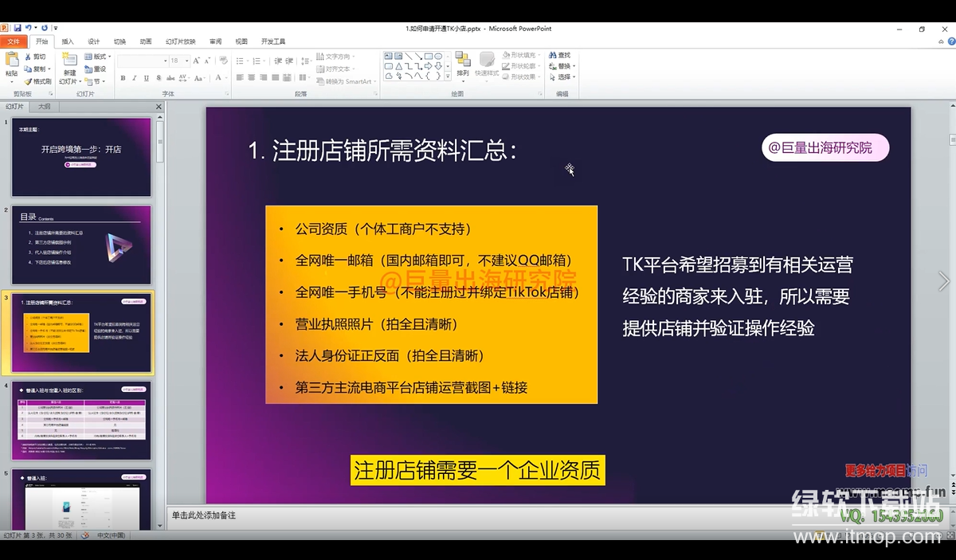Select the oval shape in shapes gallery
Screen dimensions: 956x560
438,56
